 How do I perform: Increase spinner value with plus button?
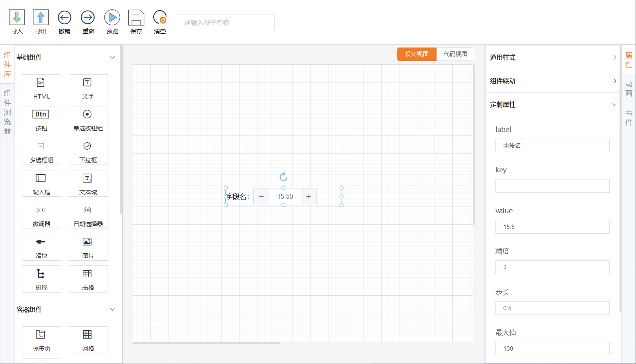tap(309, 196)
